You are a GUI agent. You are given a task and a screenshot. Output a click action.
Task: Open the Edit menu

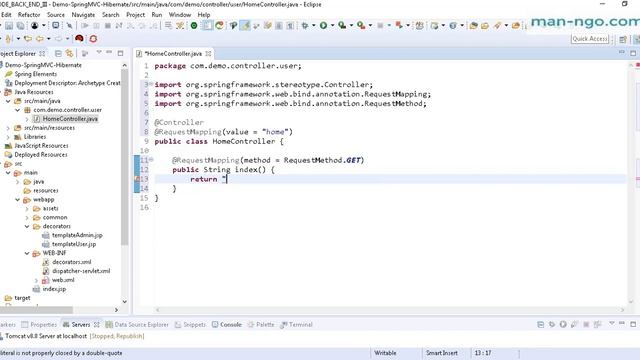click(6, 15)
